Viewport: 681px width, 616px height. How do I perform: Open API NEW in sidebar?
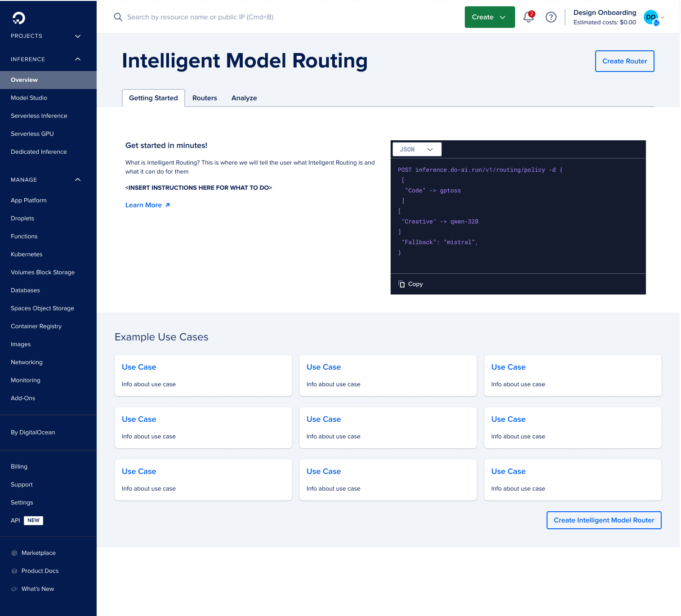click(48, 521)
